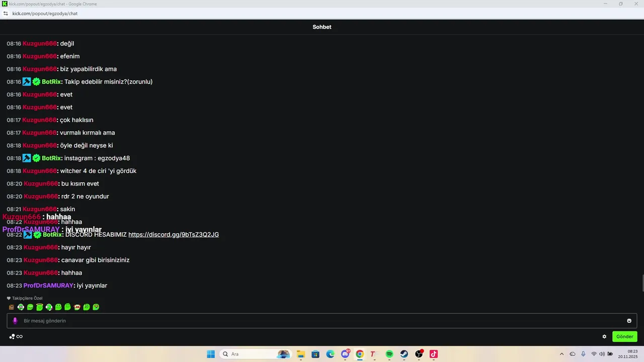Click moderator badge on BotRix instagram message
The height and width of the screenshot is (362, 644).
(27, 158)
